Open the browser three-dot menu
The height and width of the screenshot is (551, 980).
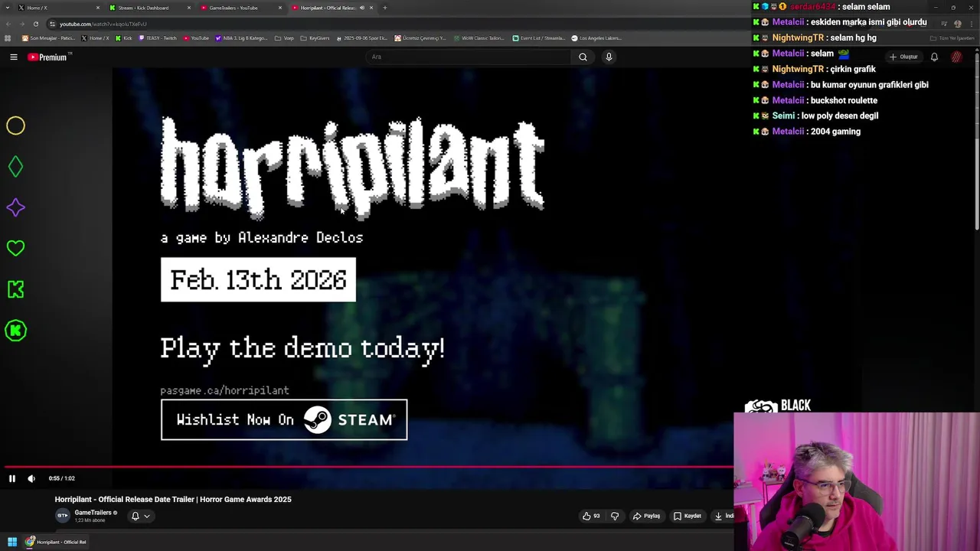pyautogui.click(x=971, y=24)
